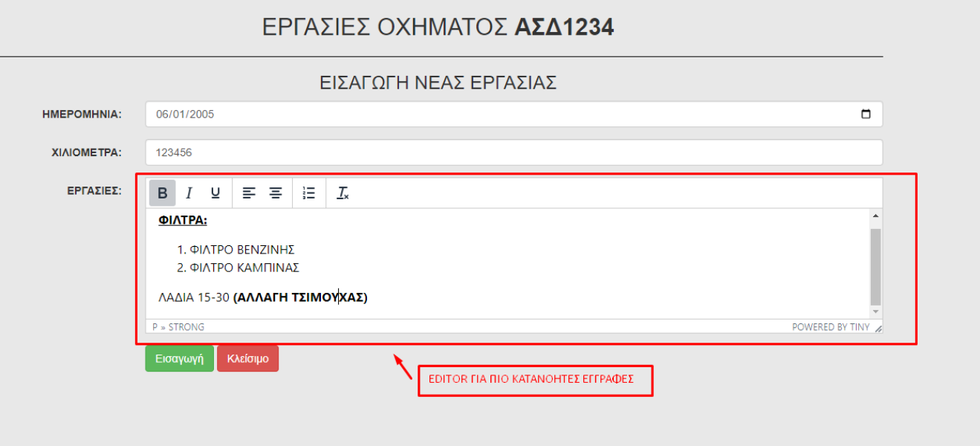Place cursor on ΦΙΛΤΡΟ ΒΕΝΖΙΝΗΣ list item
The image size is (980, 446).
tap(242, 250)
